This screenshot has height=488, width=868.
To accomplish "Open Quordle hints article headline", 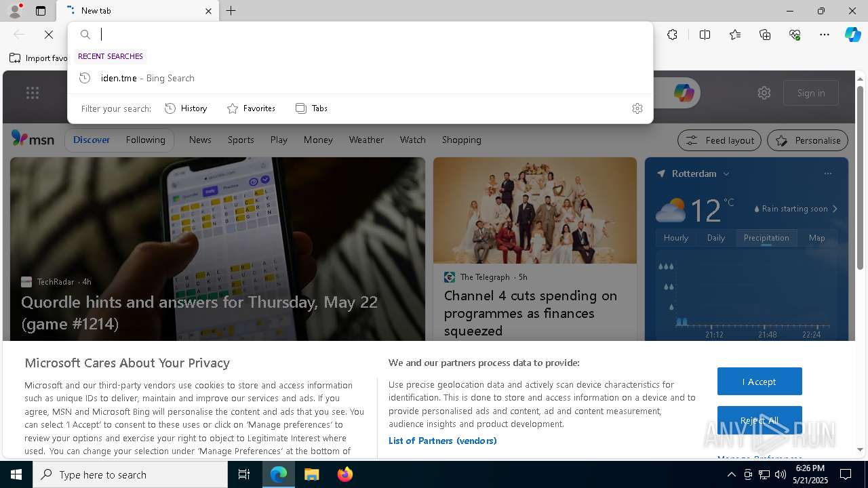I will [x=199, y=312].
